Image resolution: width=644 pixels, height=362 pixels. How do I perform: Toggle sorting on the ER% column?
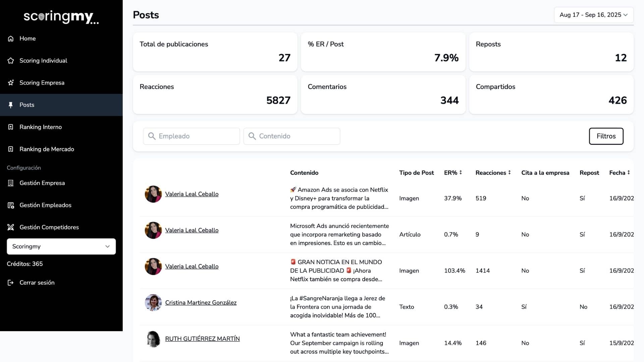(x=461, y=172)
